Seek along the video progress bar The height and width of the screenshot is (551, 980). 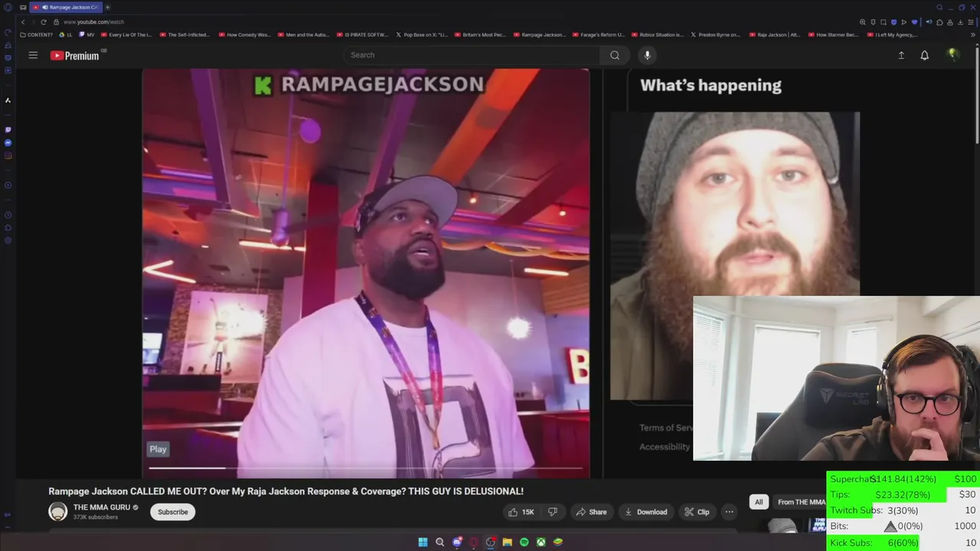click(365, 468)
